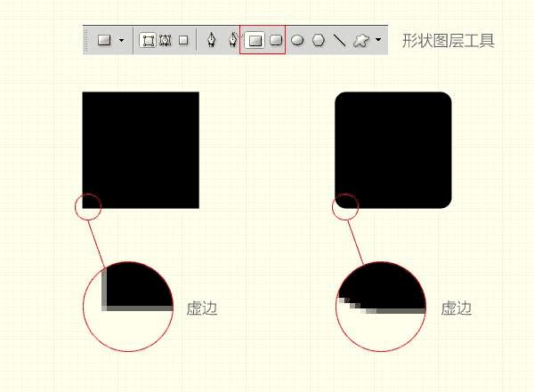
Task: Switch to Paths drawing mode
Action: 166,40
